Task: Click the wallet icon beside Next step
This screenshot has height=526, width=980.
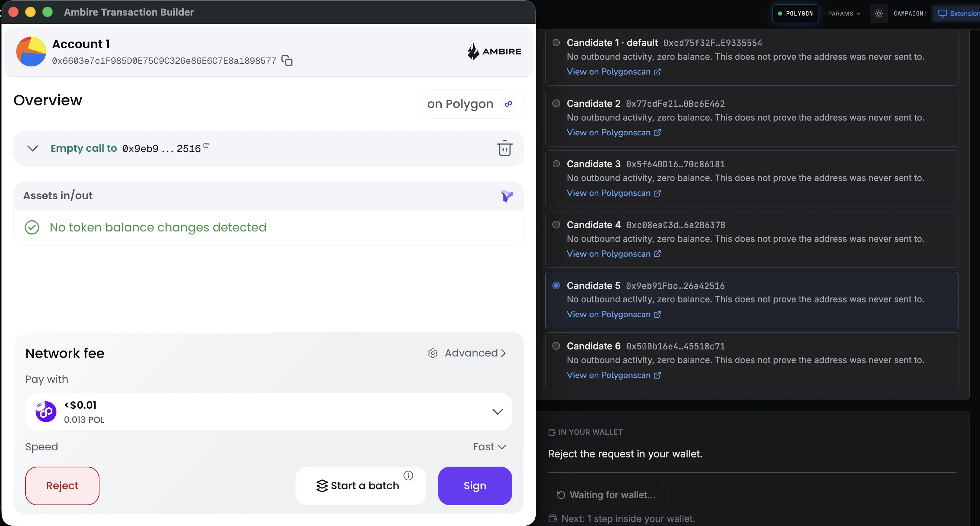Action: click(x=553, y=519)
